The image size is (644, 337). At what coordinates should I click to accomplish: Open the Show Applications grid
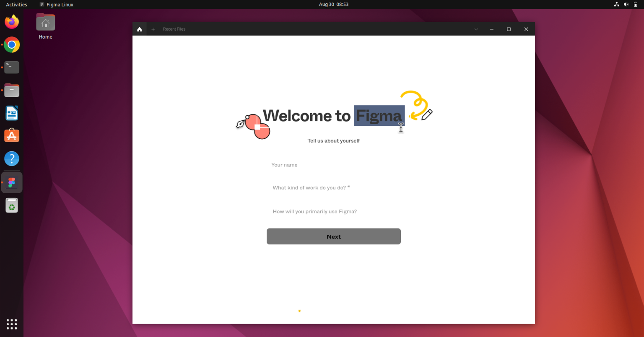click(12, 324)
